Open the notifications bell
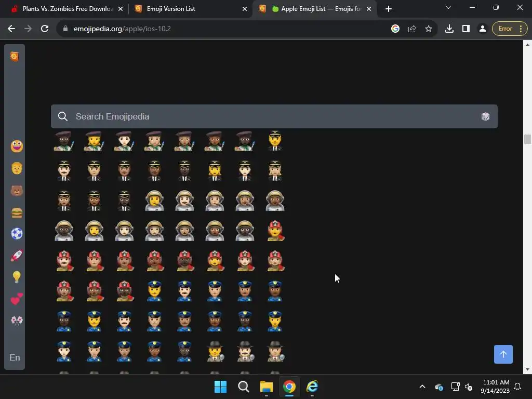This screenshot has width=532, height=399. click(518, 387)
